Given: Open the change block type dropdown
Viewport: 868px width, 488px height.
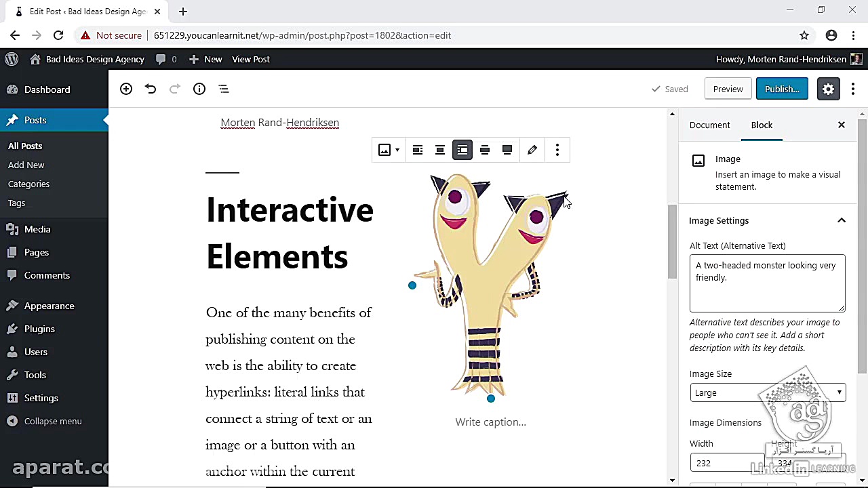Looking at the screenshot, I should (388, 150).
